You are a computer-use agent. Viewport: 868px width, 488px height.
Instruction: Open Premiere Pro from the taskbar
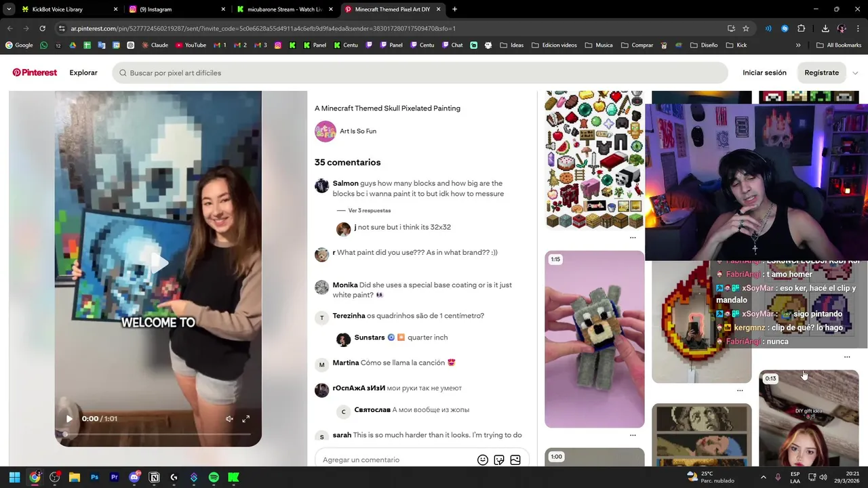(114, 477)
